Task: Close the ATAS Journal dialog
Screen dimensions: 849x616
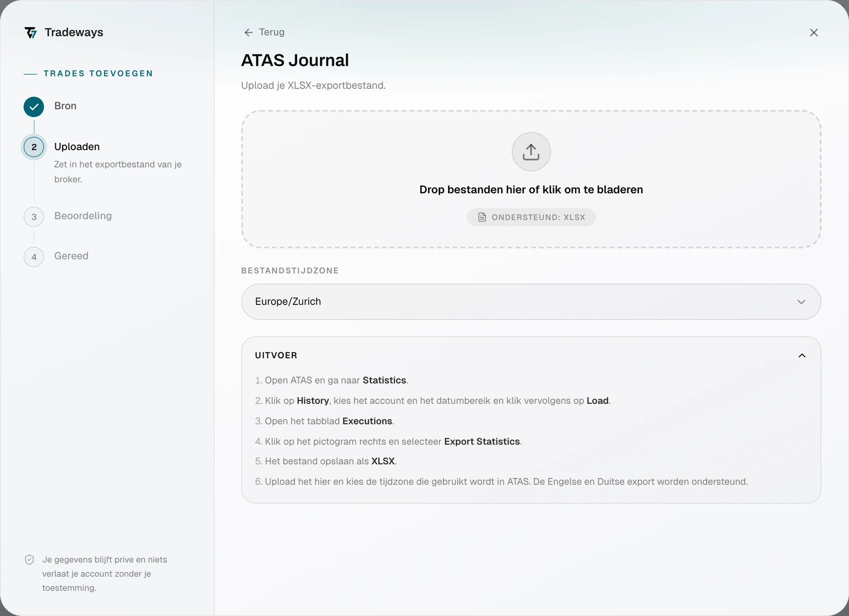Action: coord(814,33)
